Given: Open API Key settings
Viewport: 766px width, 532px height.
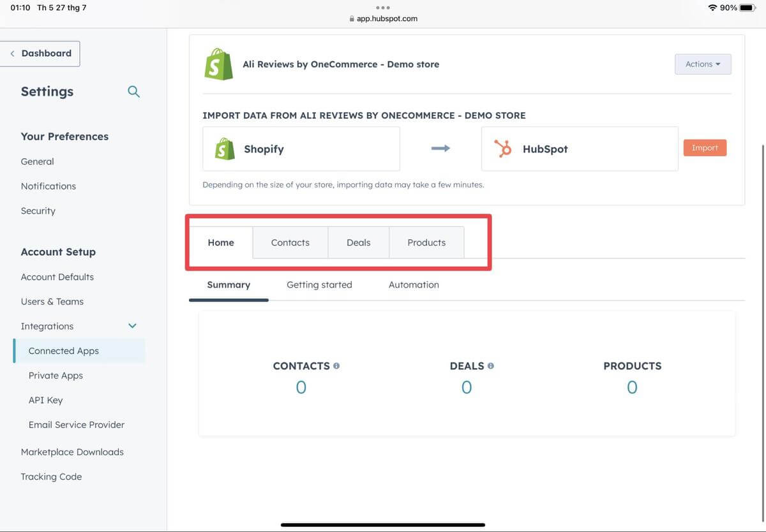Looking at the screenshot, I should pos(46,401).
